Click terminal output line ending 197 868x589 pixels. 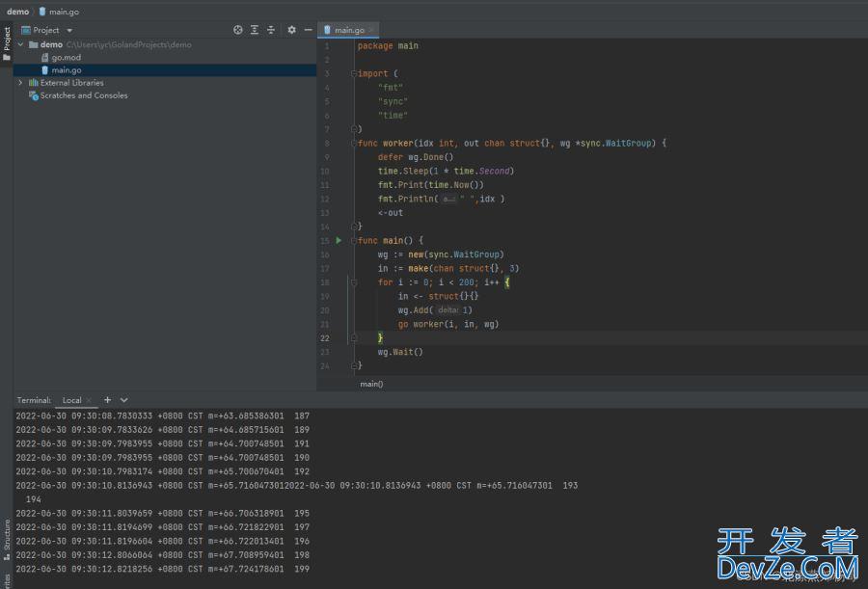163,527
